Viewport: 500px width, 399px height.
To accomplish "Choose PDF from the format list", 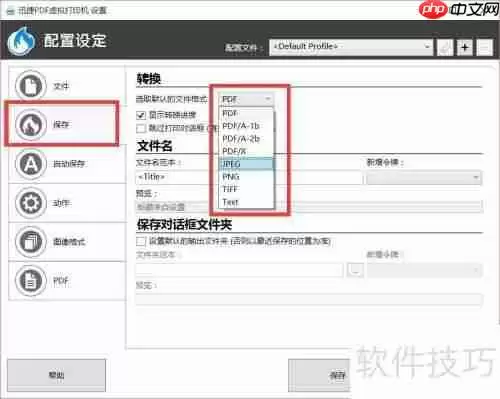I will click(246, 113).
